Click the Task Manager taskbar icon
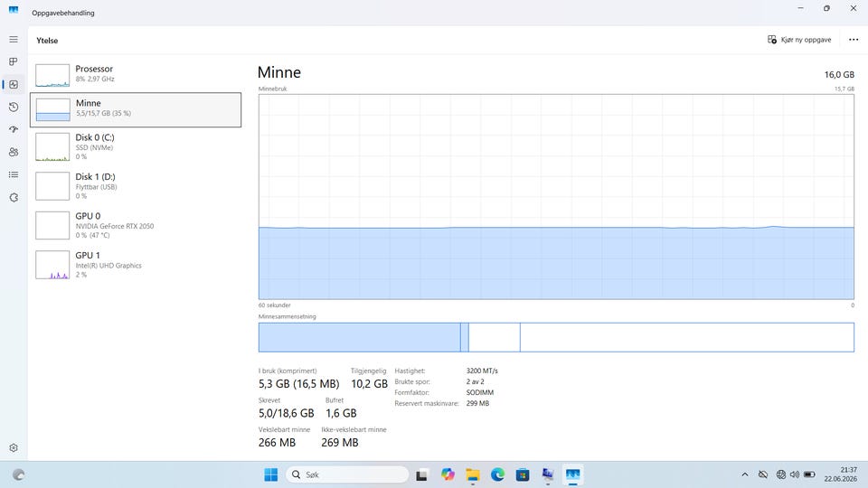The width and height of the screenshot is (868, 488). [x=573, y=474]
